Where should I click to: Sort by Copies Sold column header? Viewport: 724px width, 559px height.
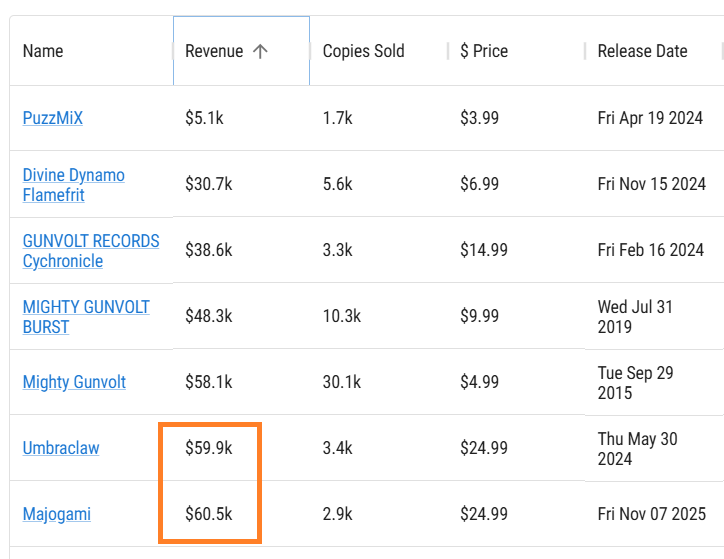tap(363, 51)
